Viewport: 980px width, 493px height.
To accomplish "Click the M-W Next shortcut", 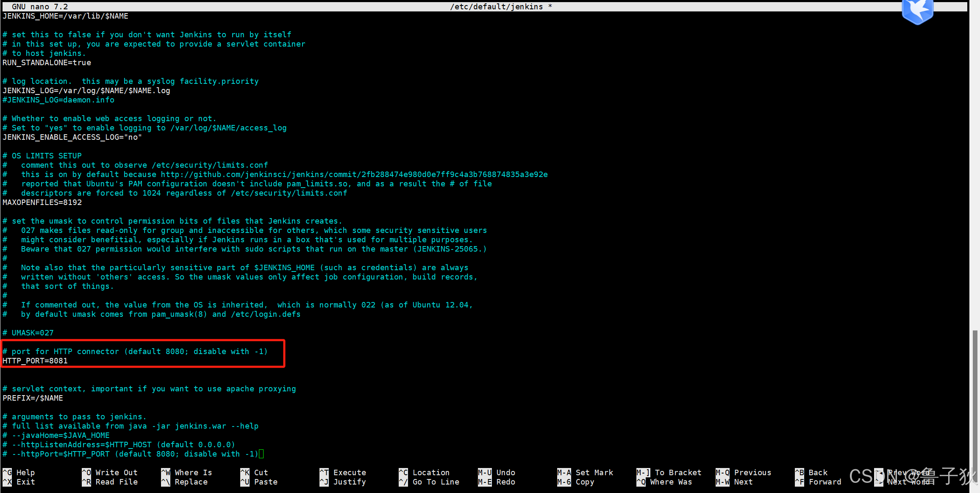I will [x=734, y=482].
